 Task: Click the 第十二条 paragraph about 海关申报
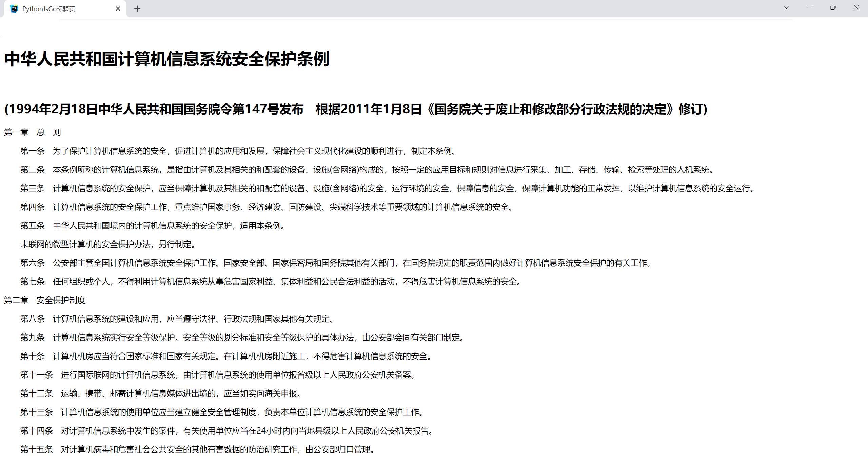coord(161,393)
